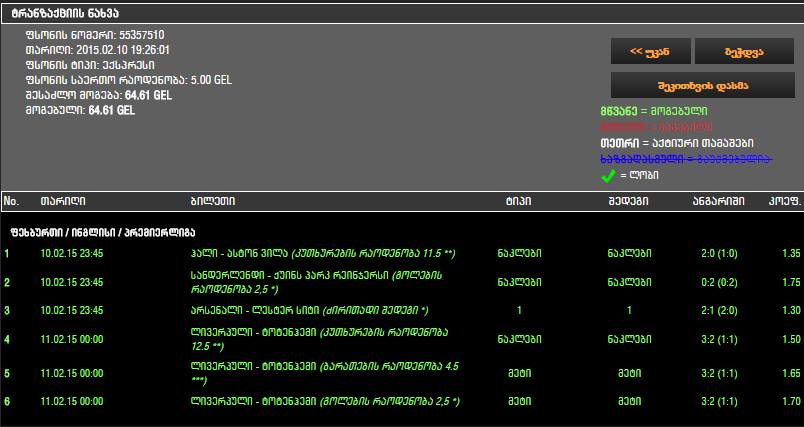Screen dimensions: 804x427
Task: Click the coefficient 1.35
Action: (x=791, y=253)
